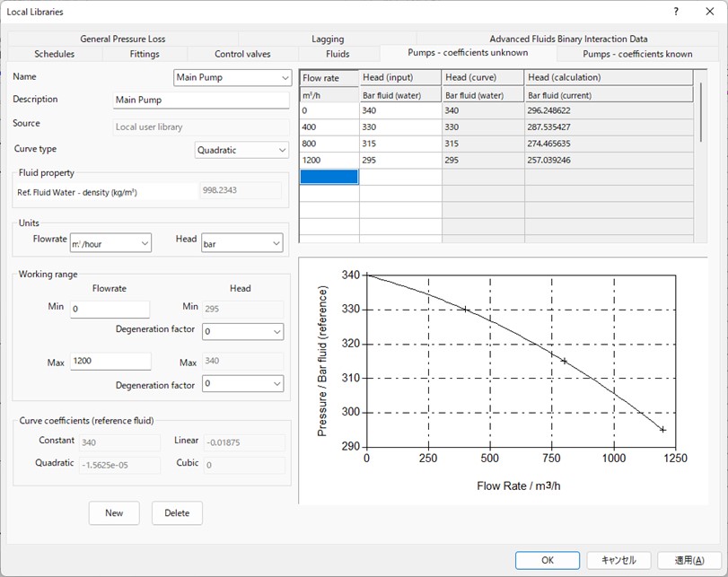Click the Cubic coefficient field
This screenshot has height=577, width=728.
pos(245,465)
